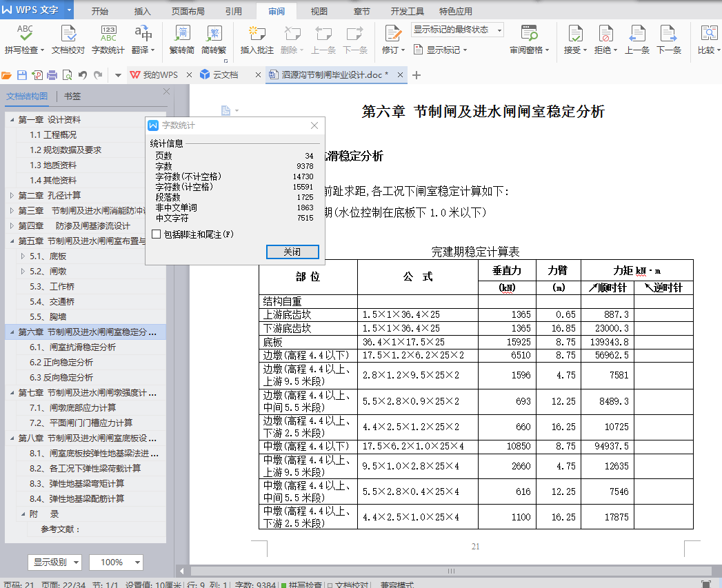Viewport: 722px width, 588px height.
Task: Expand the 5.1、底板 outline node
Action: [23, 256]
